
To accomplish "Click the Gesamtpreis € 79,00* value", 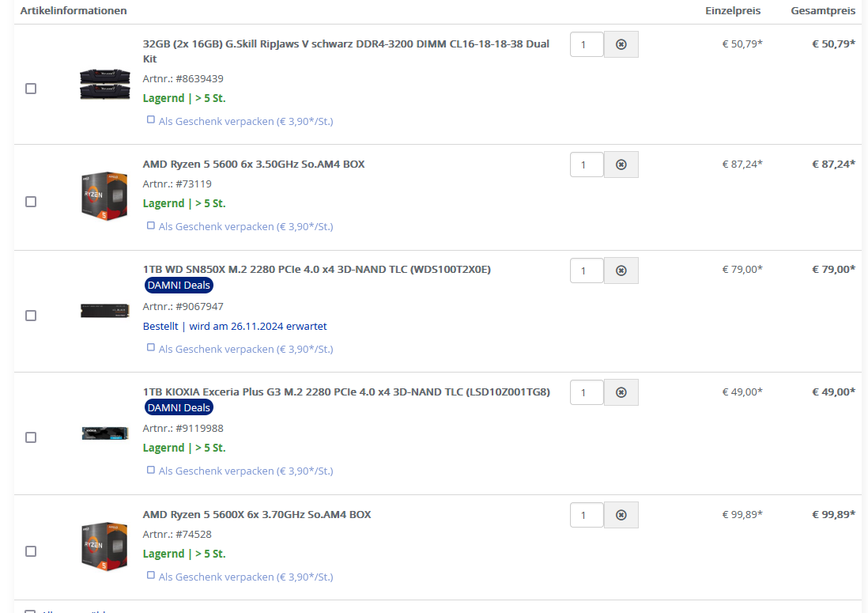I will coord(834,269).
